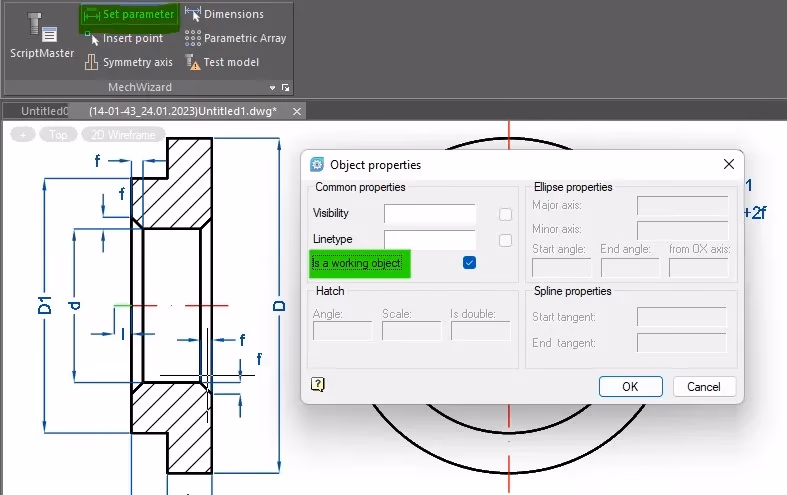This screenshot has height=495, width=787.
Task: Click the Set parameter command
Action: click(x=128, y=15)
